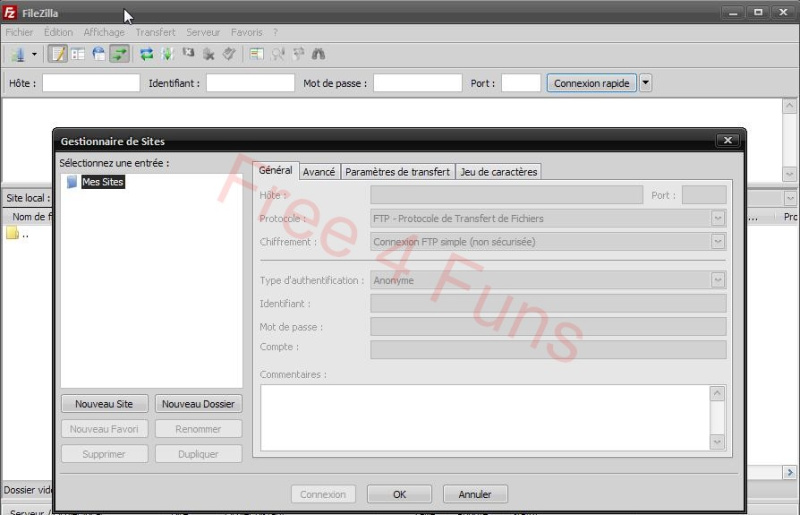Click the process queue toolbar icon
The image size is (800, 515).
pyautogui.click(x=167, y=54)
